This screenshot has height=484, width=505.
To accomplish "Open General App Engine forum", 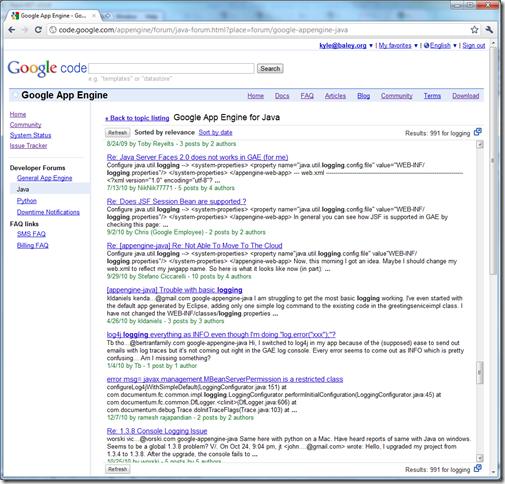I will point(45,178).
